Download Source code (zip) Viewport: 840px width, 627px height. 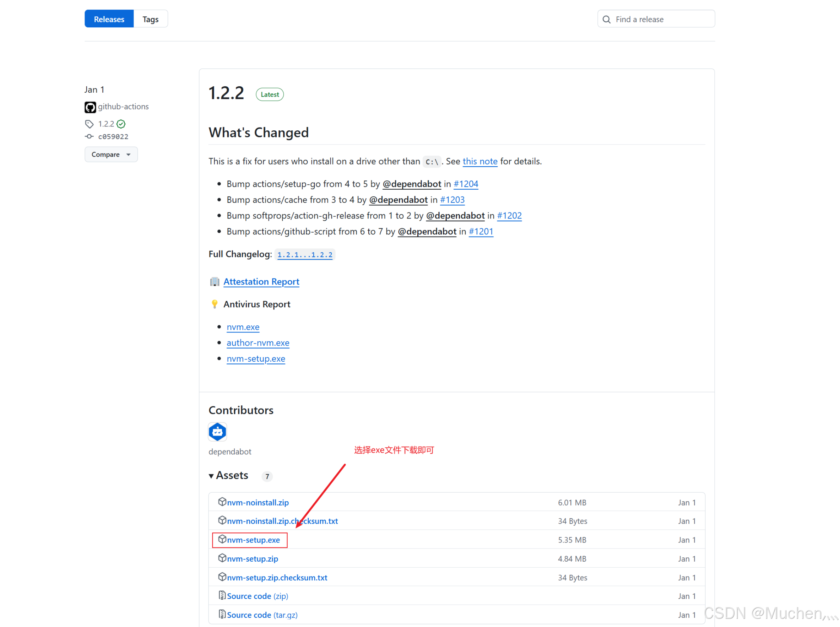[x=257, y=597]
